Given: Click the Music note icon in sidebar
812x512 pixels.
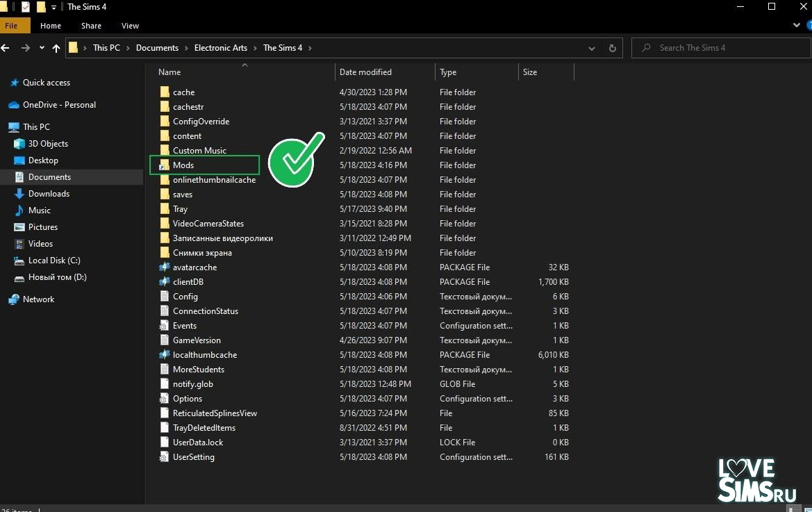Looking at the screenshot, I should [19, 210].
